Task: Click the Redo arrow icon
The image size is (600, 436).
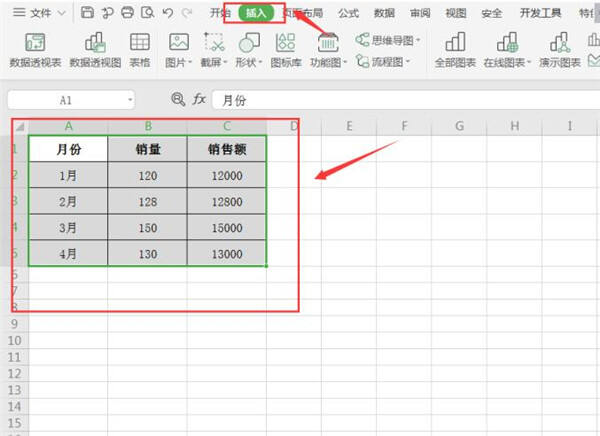Action: pos(187,13)
